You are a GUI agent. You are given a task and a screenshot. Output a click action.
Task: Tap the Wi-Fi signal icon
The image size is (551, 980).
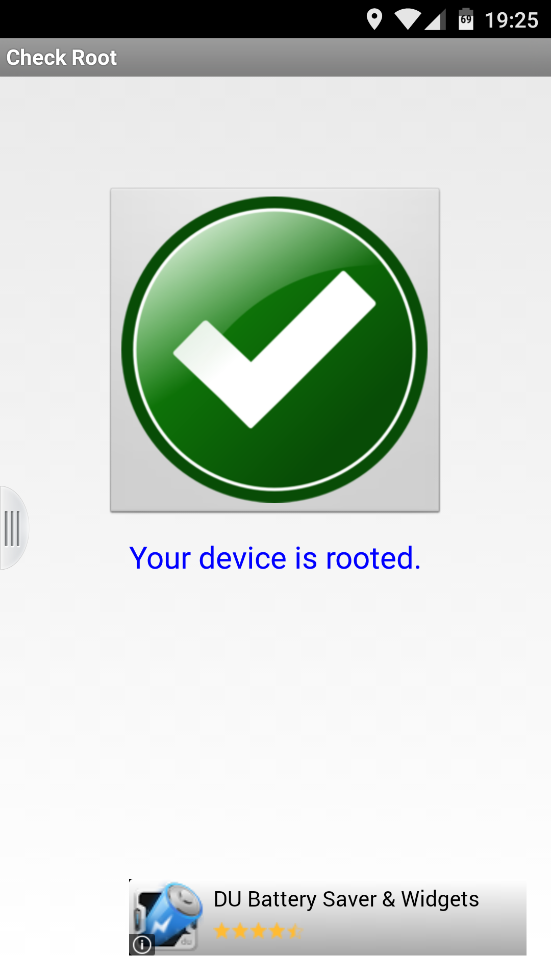pyautogui.click(x=408, y=20)
